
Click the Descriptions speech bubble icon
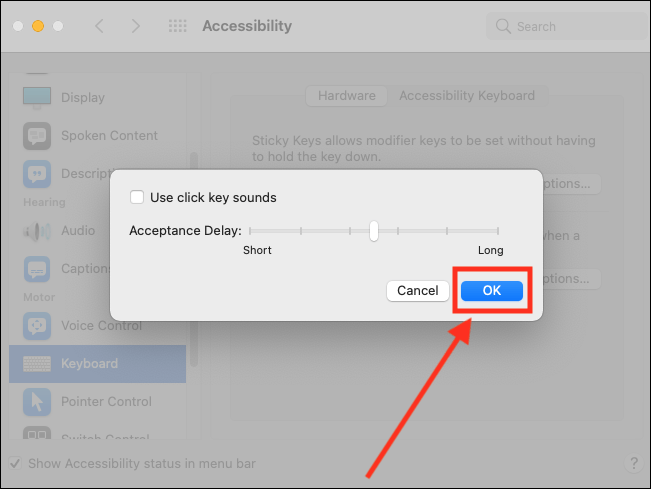[37, 174]
